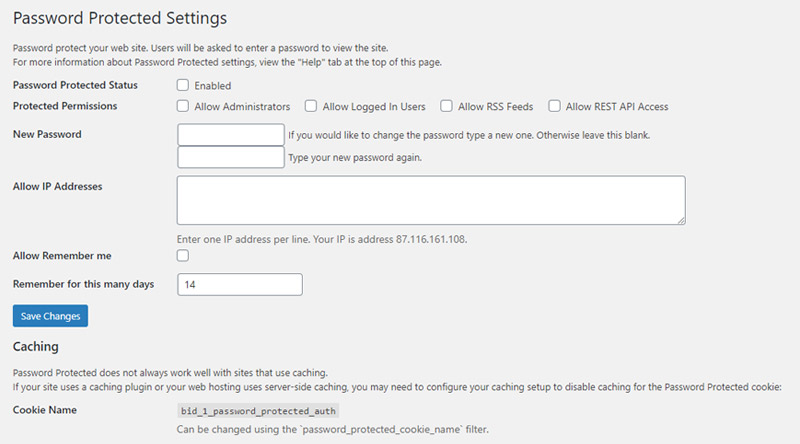The height and width of the screenshot is (444, 800).
Task: Toggle the Allow RSS Feeds checkbox
Action: 446,106
